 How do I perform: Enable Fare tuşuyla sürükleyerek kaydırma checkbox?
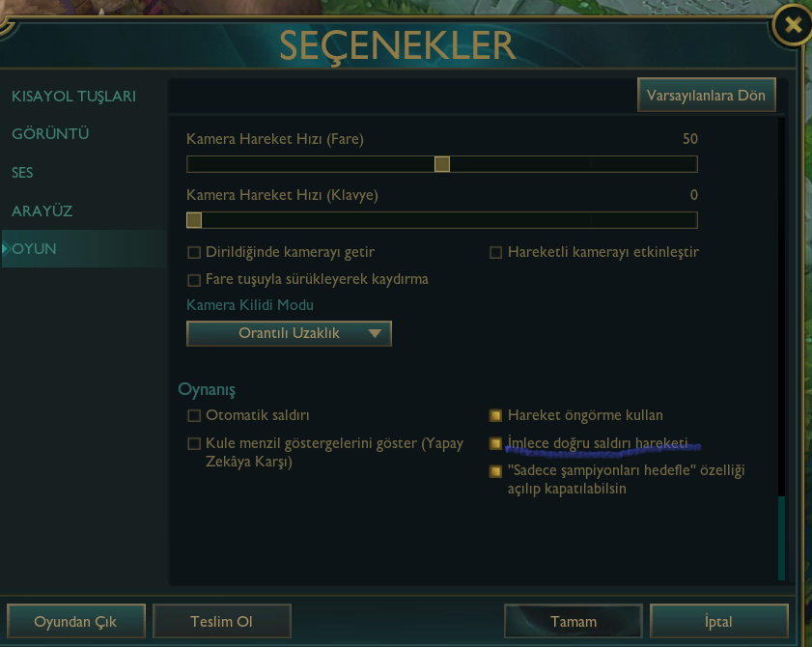(x=194, y=280)
